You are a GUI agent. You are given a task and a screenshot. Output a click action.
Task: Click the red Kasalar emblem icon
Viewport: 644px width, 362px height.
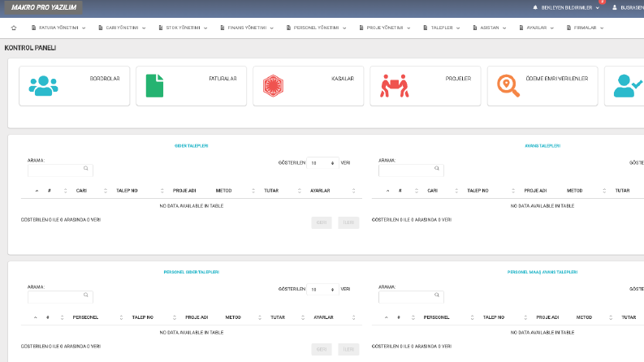coord(273,86)
